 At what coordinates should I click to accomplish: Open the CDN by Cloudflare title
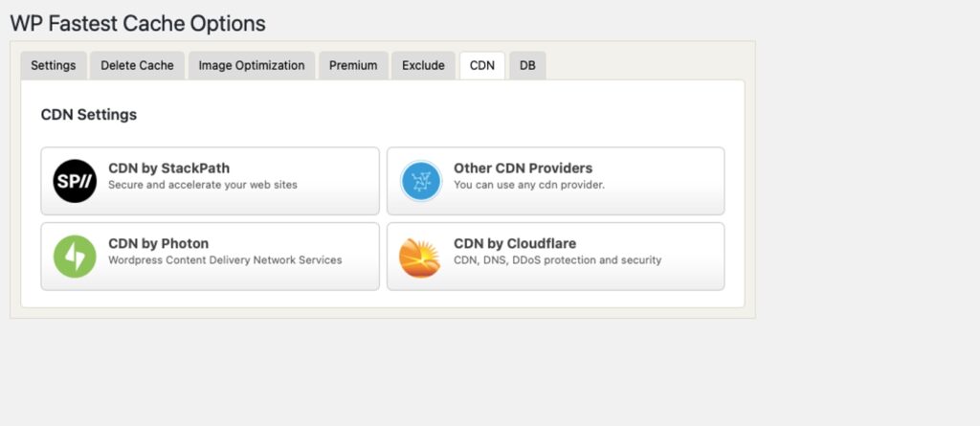tap(514, 243)
